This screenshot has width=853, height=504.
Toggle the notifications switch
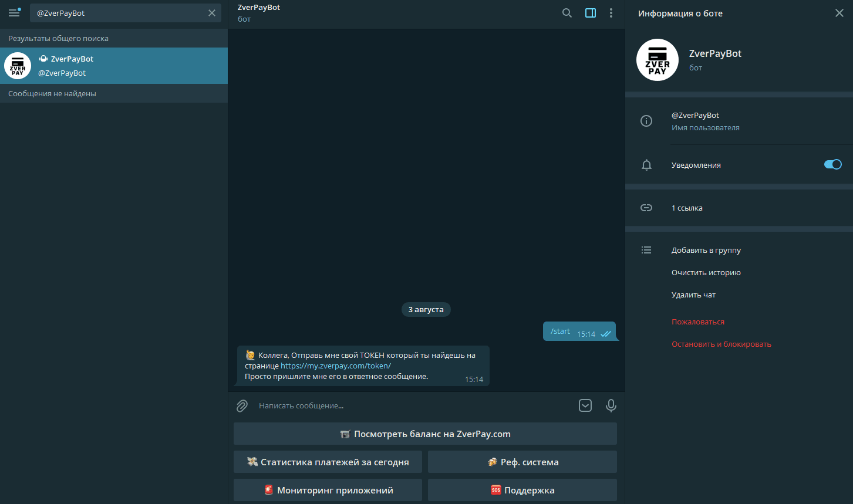tap(833, 164)
